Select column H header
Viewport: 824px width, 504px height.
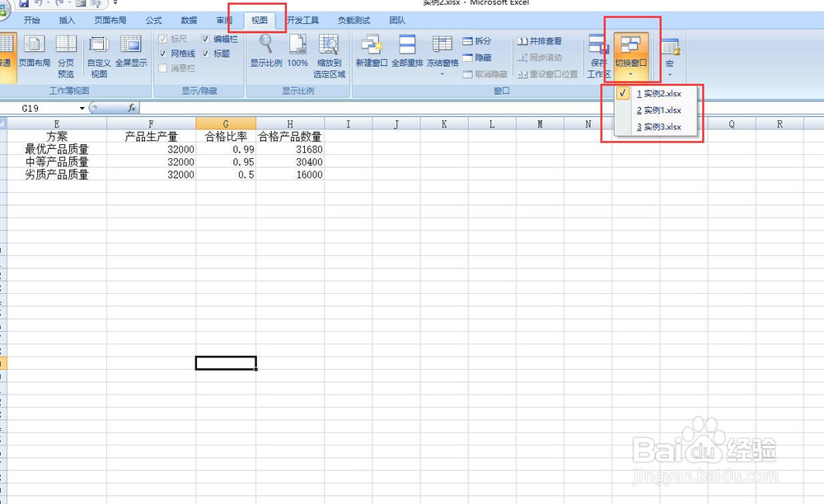coord(290,124)
